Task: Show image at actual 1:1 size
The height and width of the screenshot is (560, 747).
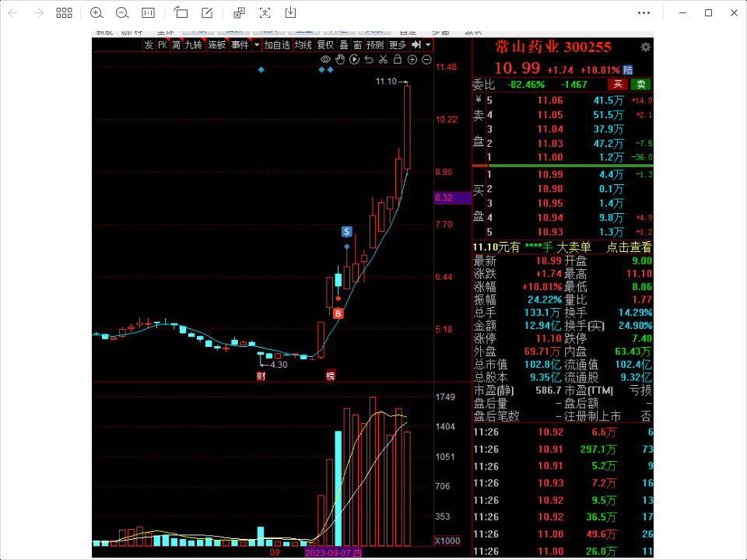Action: (x=148, y=13)
